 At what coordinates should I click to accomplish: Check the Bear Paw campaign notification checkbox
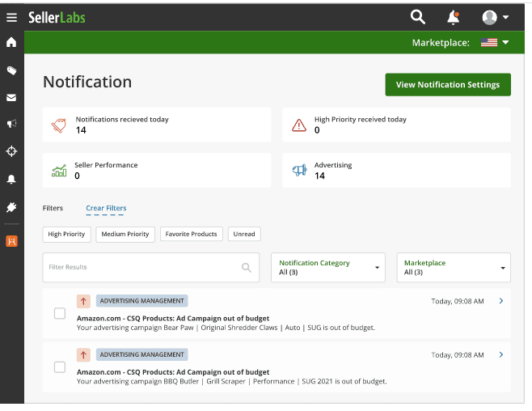[x=60, y=313]
